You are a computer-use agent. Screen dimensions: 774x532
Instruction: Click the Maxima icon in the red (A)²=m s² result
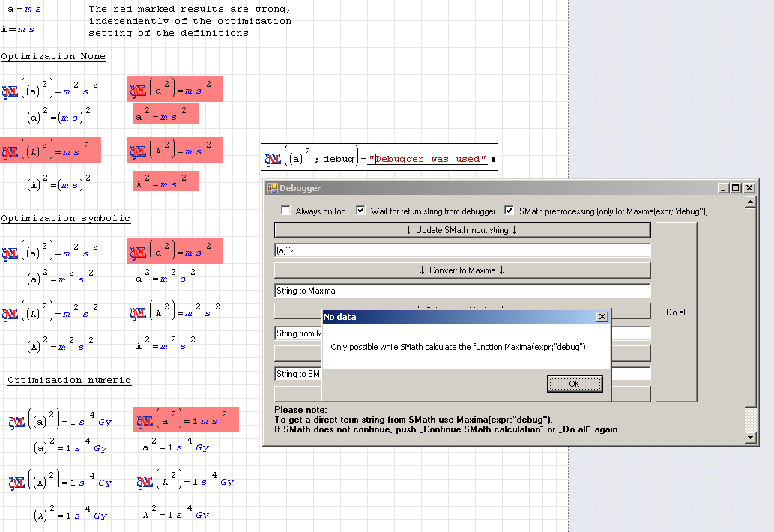tap(10, 152)
